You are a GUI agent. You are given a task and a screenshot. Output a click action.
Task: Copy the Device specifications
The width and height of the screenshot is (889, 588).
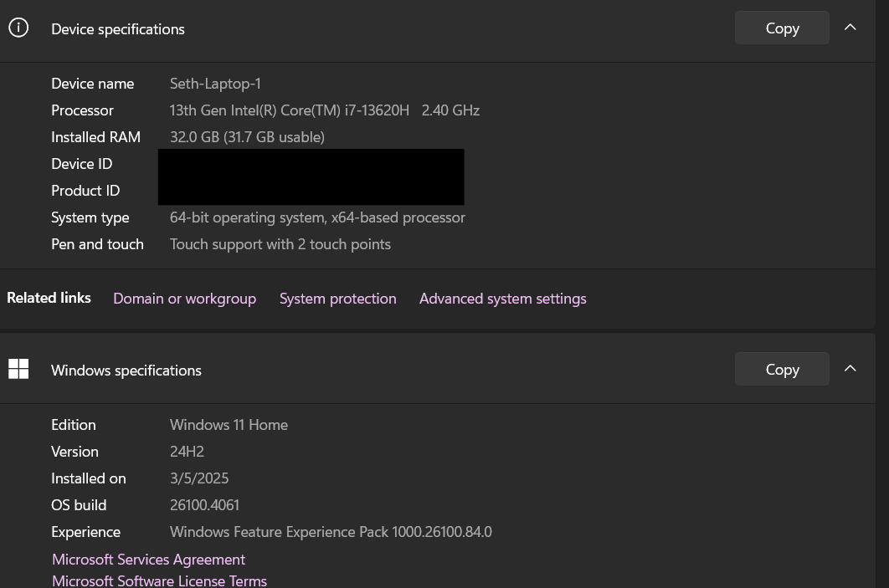[x=782, y=28]
